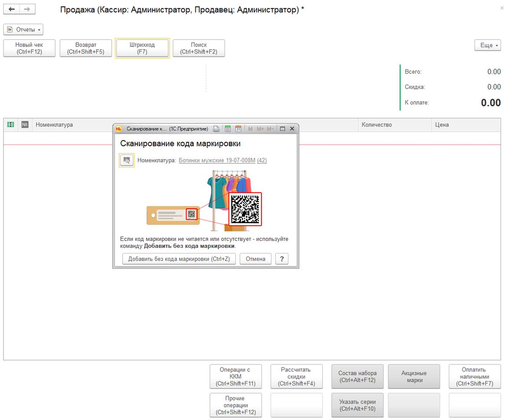Click the M- memory subtract icon
The height and width of the screenshot is (420, 507).
coord(270,129)
